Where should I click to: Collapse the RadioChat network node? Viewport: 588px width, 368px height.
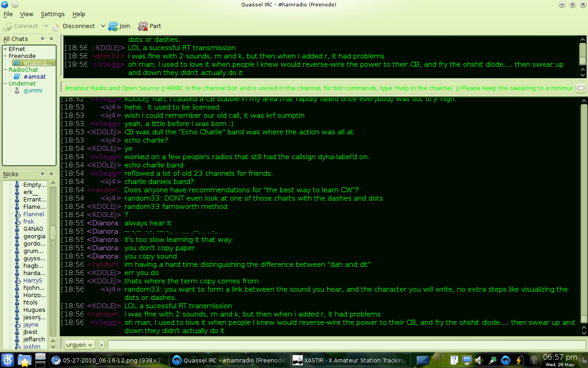[x=6, y=70]
